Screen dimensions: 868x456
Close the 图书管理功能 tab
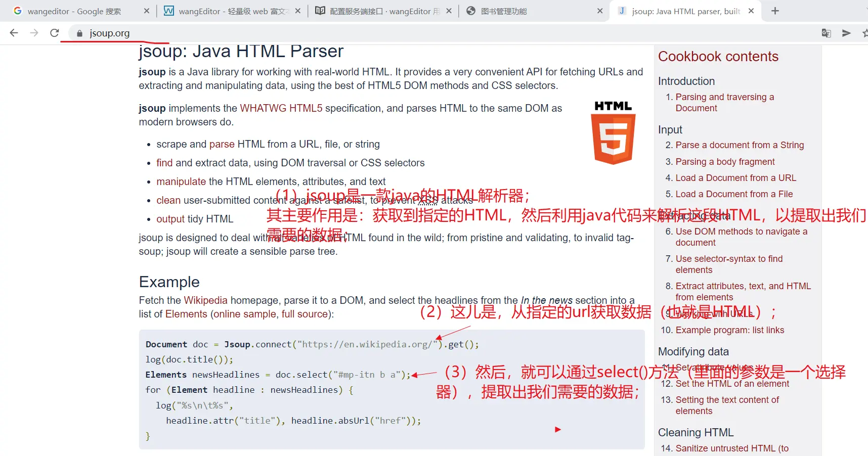point(600,11)
